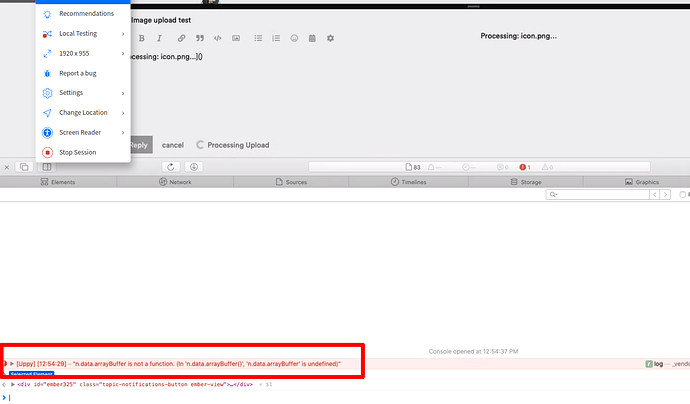The image size is (690, 404).
Task: Insert a numbered list
Action: pos(276,38)
